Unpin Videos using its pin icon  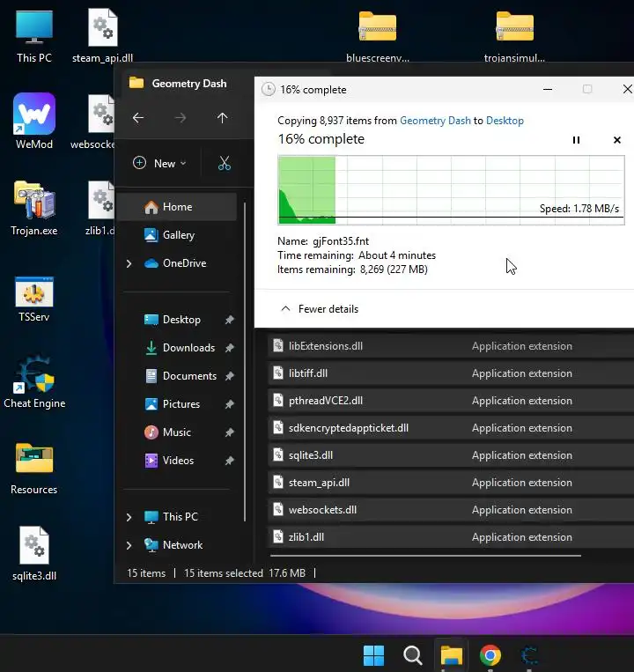(230, 461)
